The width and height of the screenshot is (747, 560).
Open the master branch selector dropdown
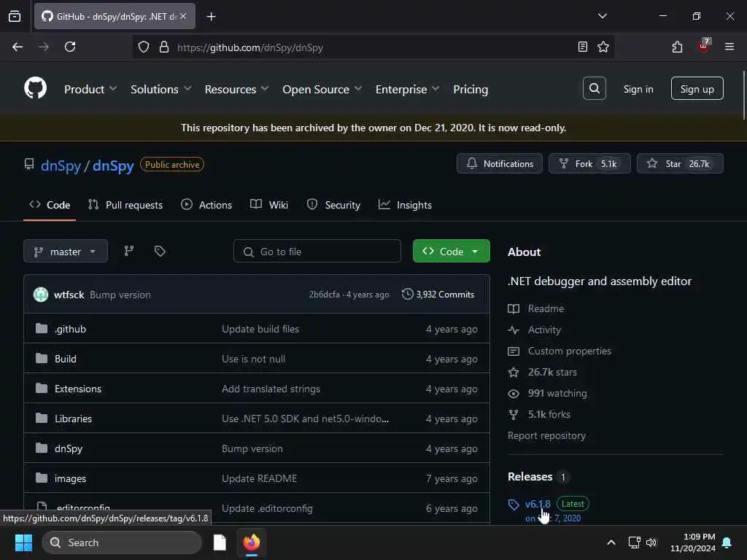point(65,251)
